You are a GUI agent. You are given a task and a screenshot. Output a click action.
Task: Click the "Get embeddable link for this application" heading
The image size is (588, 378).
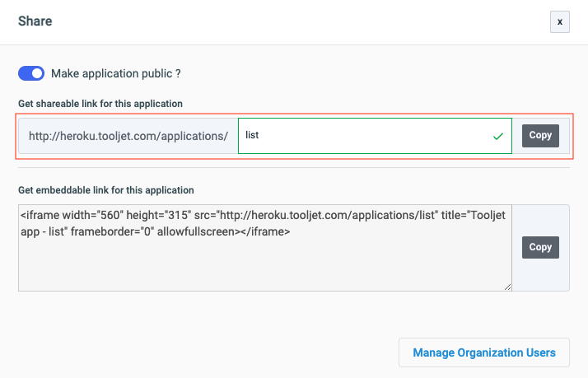[x=105, y=190]
